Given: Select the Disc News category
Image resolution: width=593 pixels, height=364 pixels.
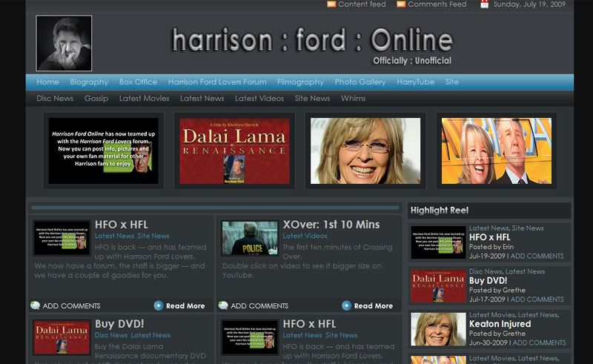Looking at the screenshot, I should coord(55,99).
